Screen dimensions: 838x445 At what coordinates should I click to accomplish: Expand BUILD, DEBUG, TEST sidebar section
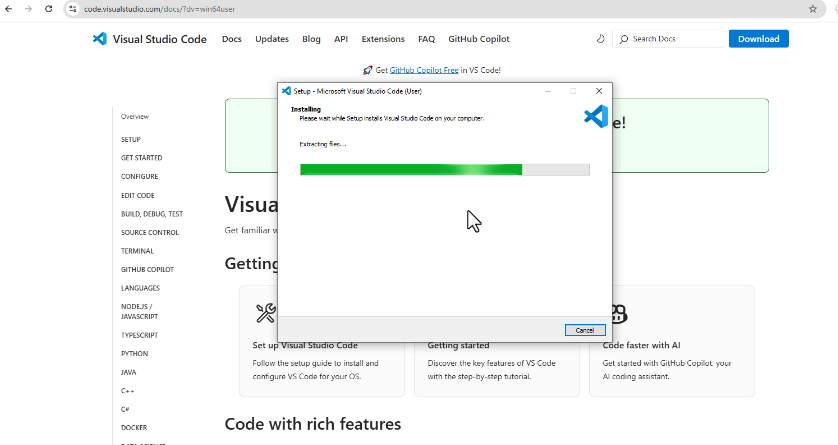pyautogui.click(x=152, y=214)
